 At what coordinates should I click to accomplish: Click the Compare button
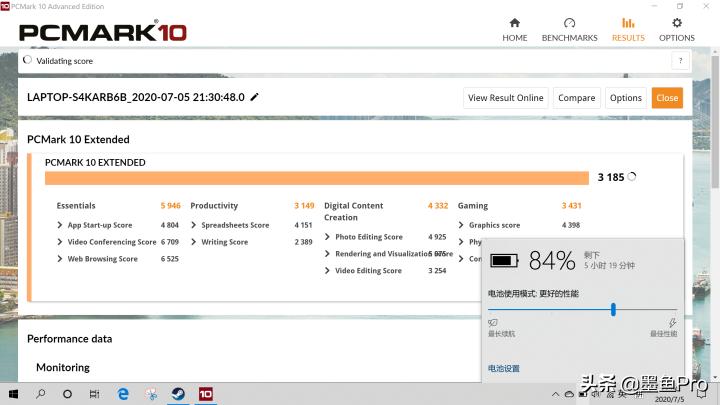click(577, 98)
